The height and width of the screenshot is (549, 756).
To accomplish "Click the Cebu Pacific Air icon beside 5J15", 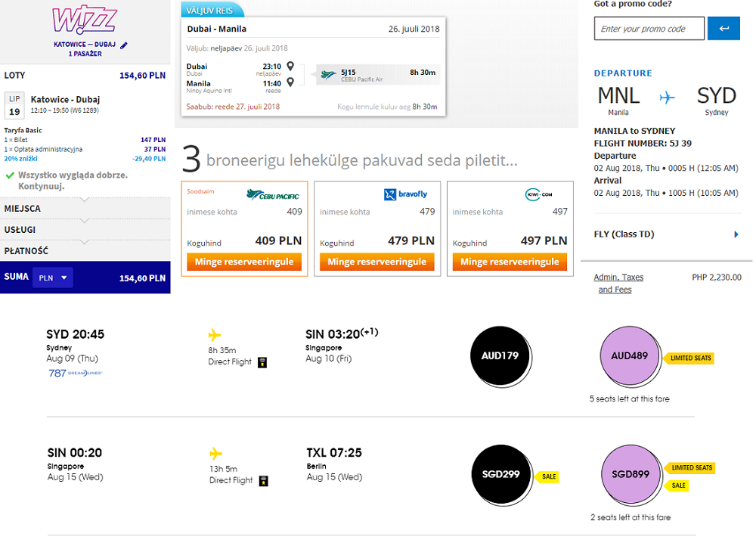I will pyautogui.click(x=328, y=75).
